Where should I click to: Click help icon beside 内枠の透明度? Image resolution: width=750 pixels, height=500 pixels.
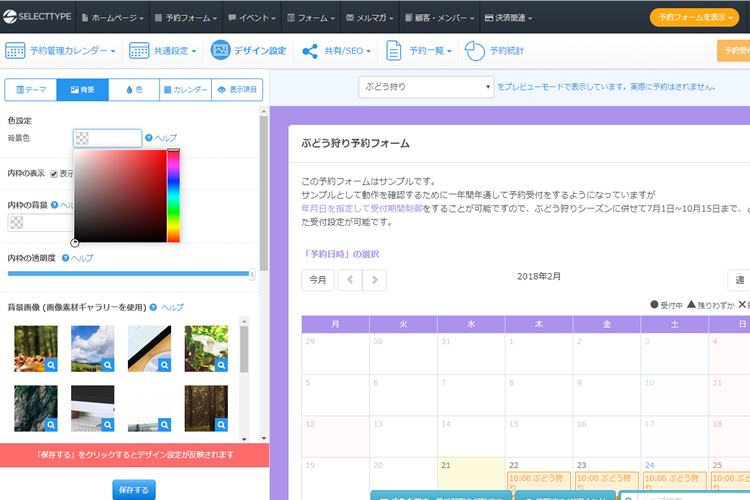coord(66,258)
